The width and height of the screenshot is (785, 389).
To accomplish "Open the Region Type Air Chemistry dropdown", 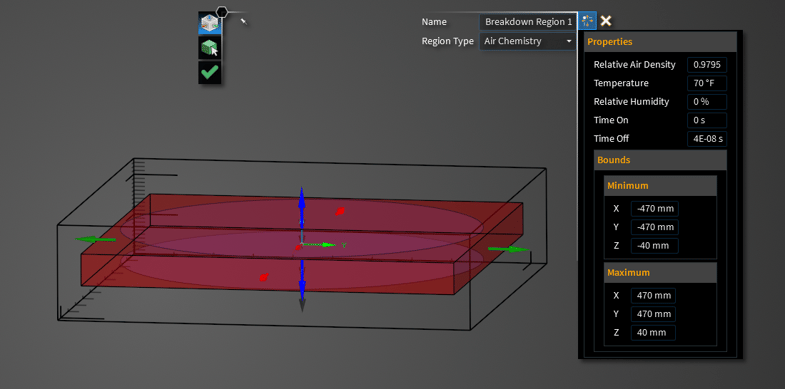I will point(528,41).
